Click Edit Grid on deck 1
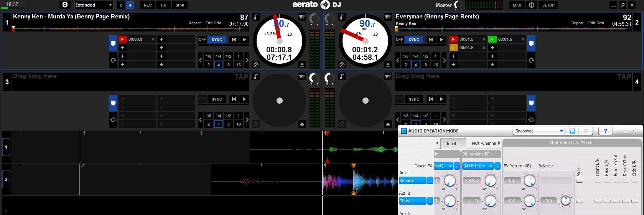Viewport: 644px width, 215px height. click(x=213, y=23)
